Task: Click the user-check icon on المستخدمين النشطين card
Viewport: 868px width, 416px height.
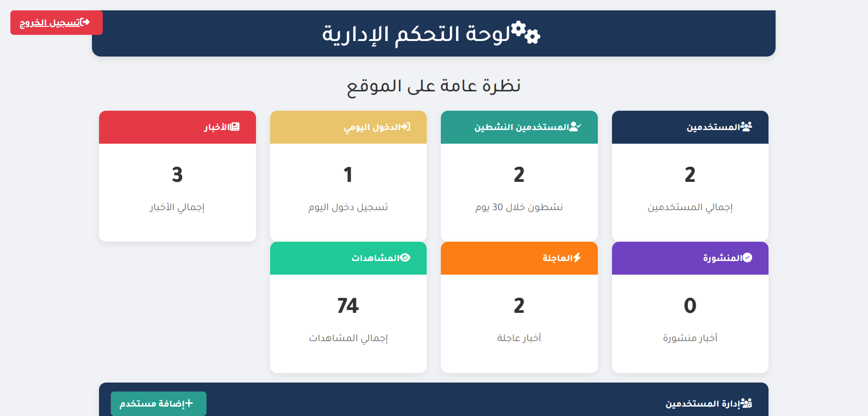Action: (575, 127)
